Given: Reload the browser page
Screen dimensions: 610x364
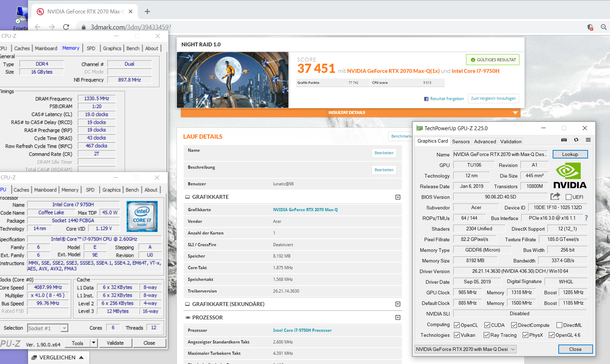Looking at the screenshot, I should pyautogui.click(x=66, y=27).
